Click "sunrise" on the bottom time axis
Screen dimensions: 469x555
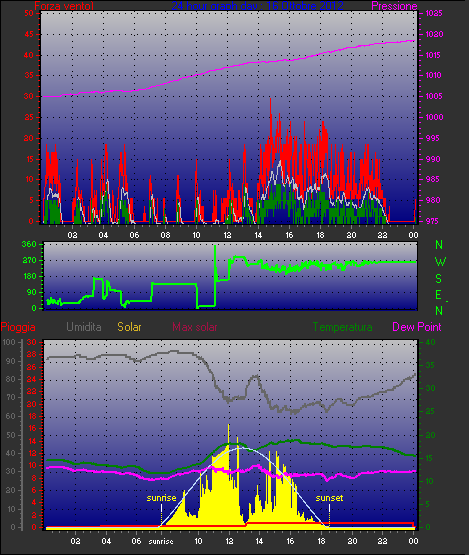click(161, 542)
